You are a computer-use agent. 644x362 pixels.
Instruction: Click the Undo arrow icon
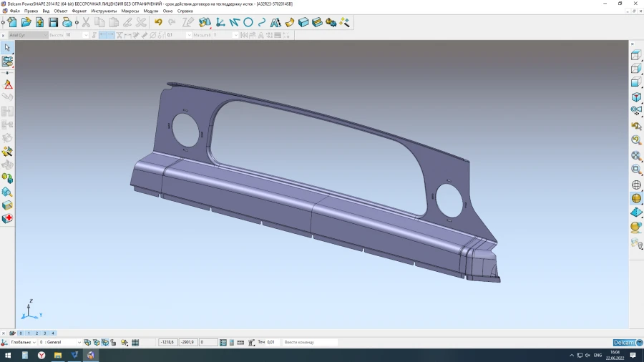pos(158,23)
